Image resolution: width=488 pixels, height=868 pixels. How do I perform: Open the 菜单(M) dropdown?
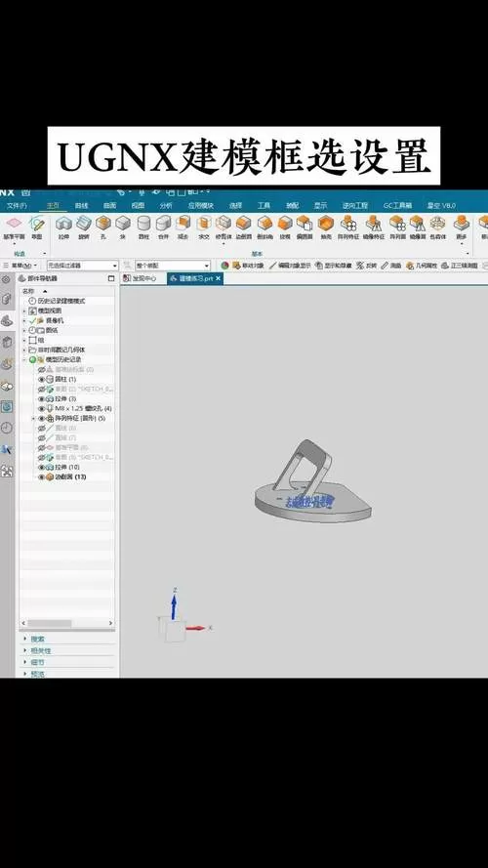(x=20, y=266)
